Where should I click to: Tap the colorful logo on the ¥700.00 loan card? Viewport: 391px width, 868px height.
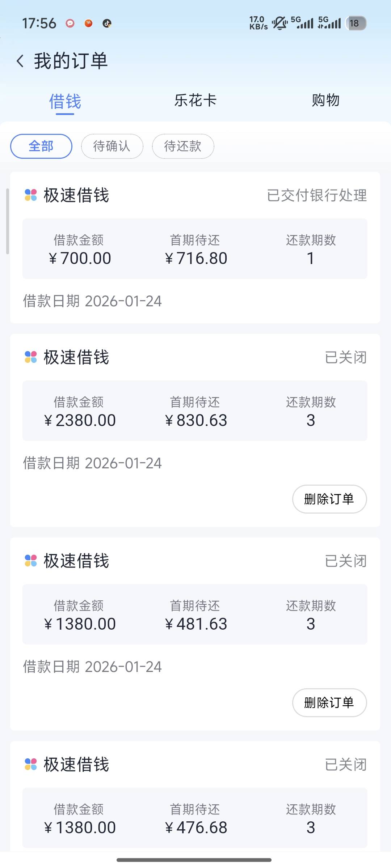(x=31, y=195)
